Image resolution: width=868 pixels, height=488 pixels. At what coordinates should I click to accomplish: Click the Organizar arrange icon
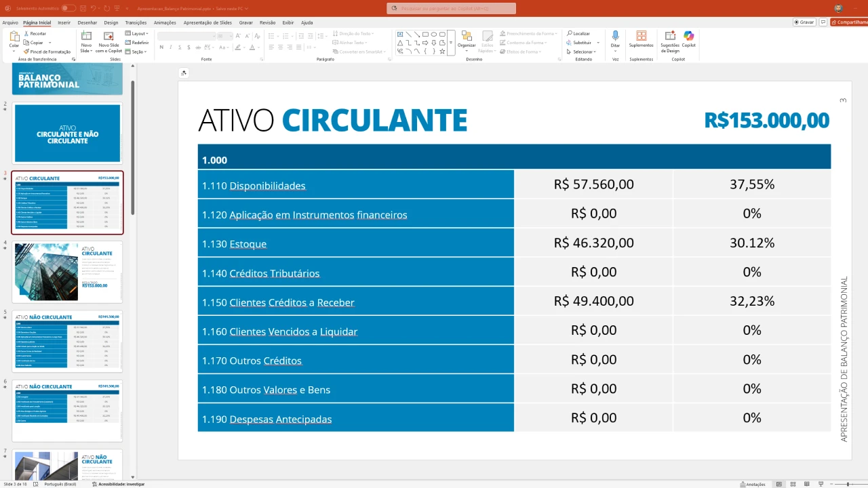click(467, 39)
